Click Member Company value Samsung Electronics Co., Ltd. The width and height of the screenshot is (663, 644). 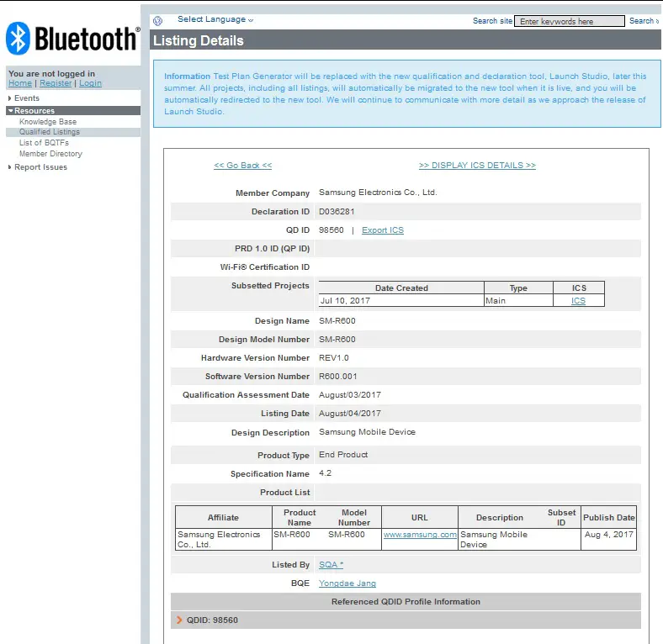378,193
